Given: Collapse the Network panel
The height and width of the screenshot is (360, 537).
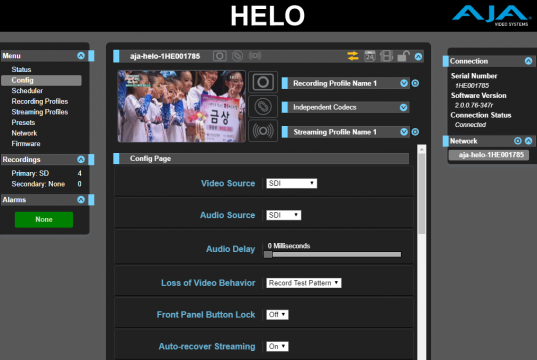Looking at the screenshot, I should 528,141.
